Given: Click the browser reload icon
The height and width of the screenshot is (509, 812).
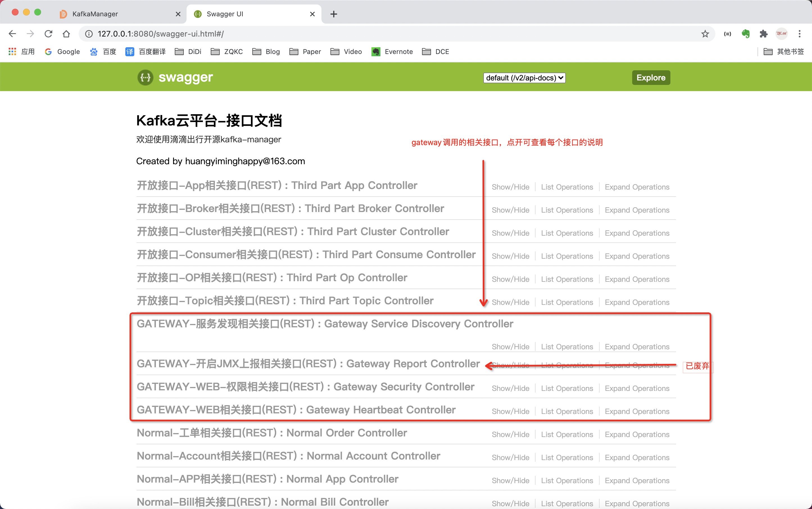Looking at the screenshot, I should pyautogui.click(x=48, y=34).
